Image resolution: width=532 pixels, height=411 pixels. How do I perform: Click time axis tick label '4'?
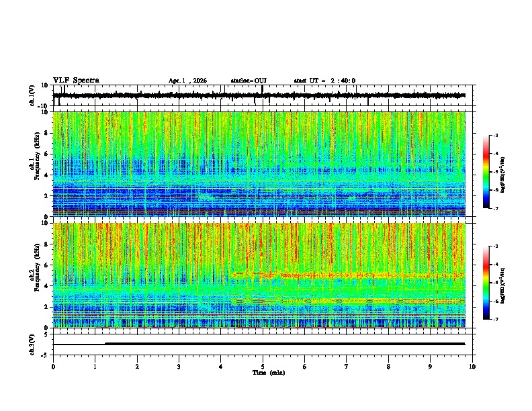tap(220, 367)
